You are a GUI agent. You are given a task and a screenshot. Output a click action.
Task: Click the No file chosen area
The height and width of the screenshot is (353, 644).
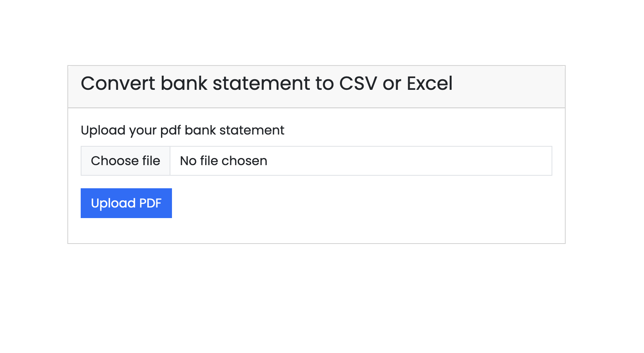[x=223, y=161]
